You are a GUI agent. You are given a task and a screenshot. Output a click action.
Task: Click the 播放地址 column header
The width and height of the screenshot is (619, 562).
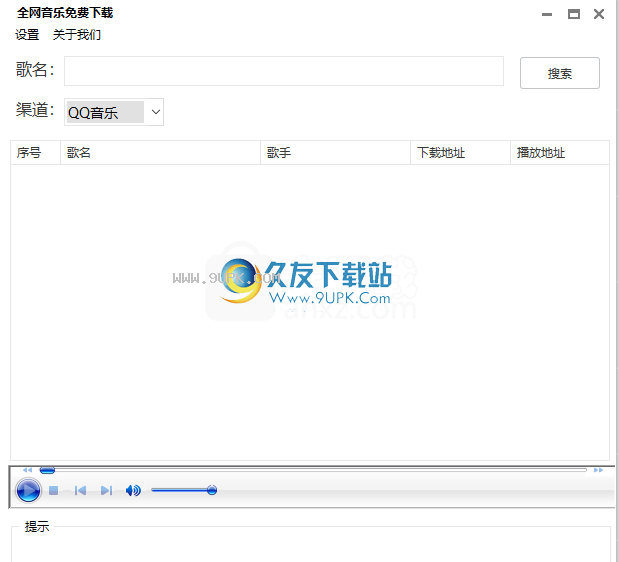click(x=560, y=152)
